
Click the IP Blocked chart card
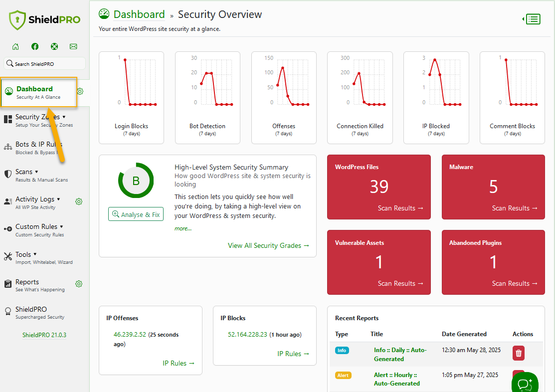(x=436, y=98)
